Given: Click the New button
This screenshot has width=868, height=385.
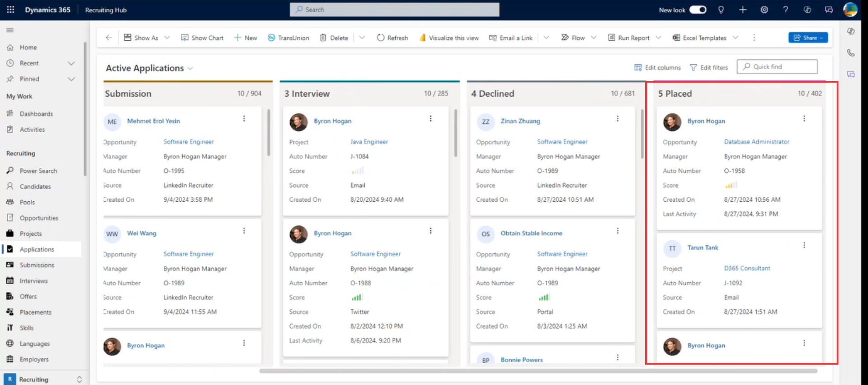Looking at the screenshot, I should point(245,38).
